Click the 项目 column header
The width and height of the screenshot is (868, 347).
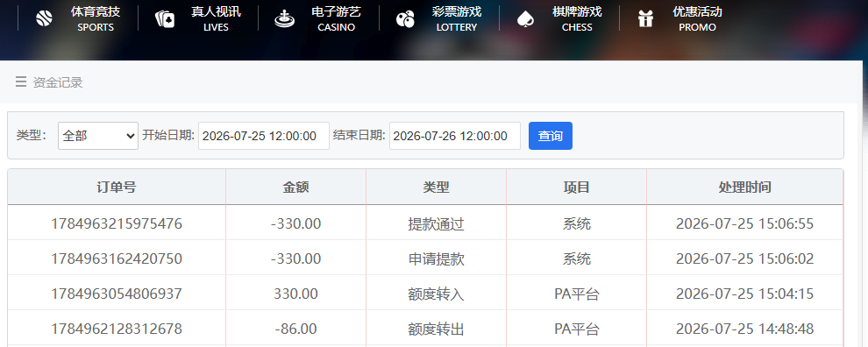coord(576,187)
